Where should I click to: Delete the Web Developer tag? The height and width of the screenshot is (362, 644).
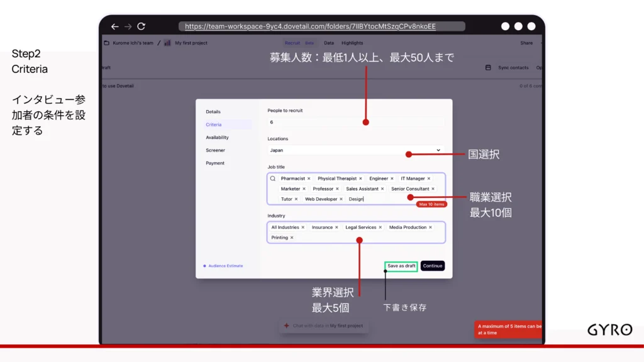(x=341, y=199)
